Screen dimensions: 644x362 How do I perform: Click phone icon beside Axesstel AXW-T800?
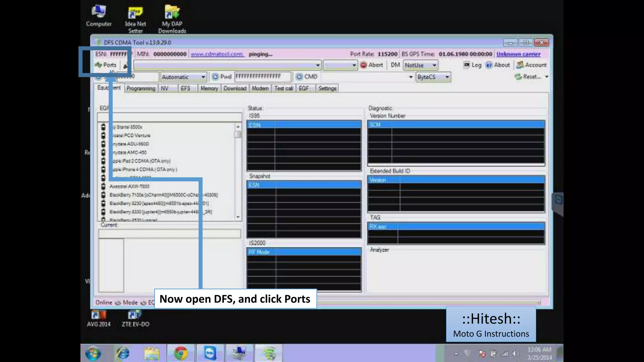point(103,186)
